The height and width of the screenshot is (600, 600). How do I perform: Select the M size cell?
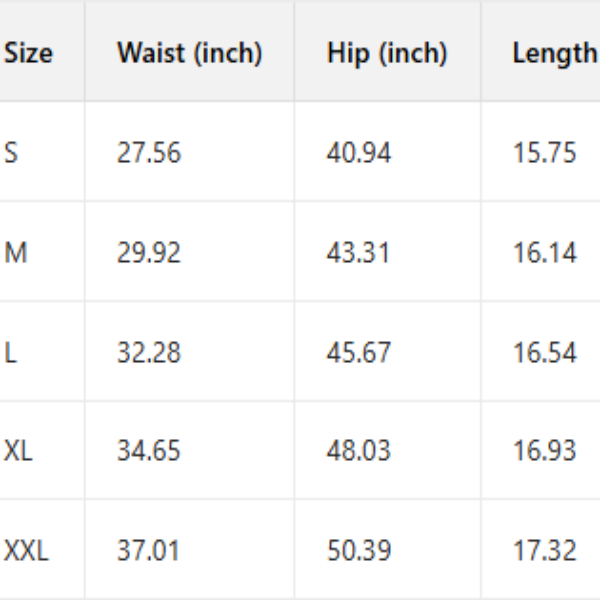(15, 253)
